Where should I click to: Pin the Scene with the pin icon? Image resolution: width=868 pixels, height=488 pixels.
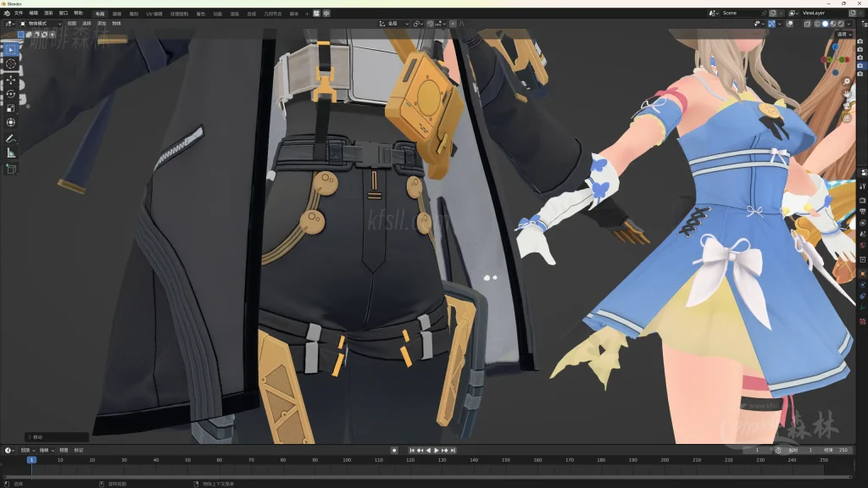tap(764, 13)
